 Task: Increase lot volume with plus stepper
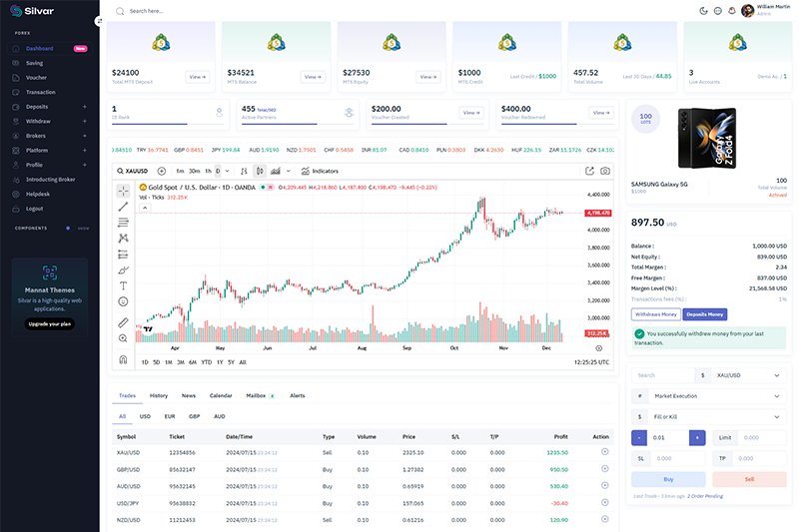point(697,437)
